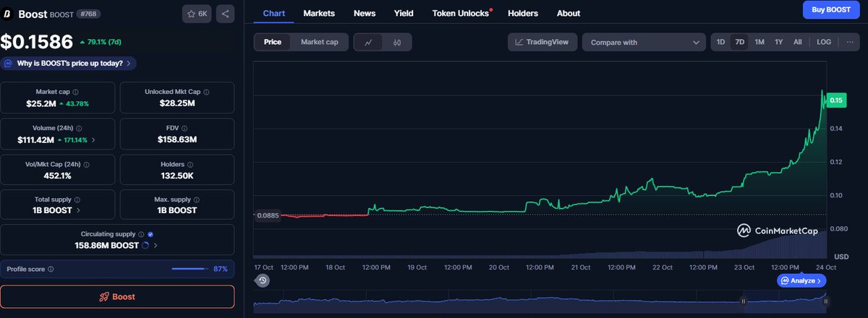Expand Circulating supply 158.86M BOOST chevron
The width and height of the screenshot is (868, 318).
pyautogui.click(x=156, y=246)
